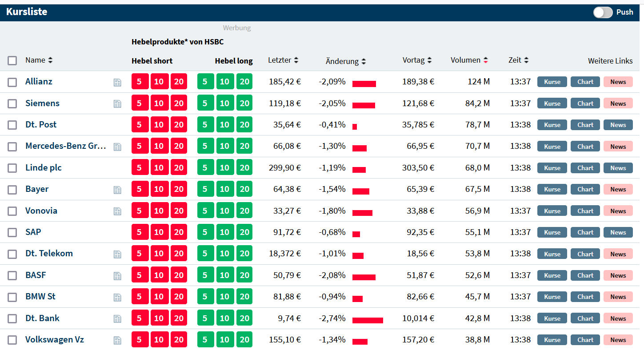
Task: Open the document icon next to Allianz
Action: 117,82
